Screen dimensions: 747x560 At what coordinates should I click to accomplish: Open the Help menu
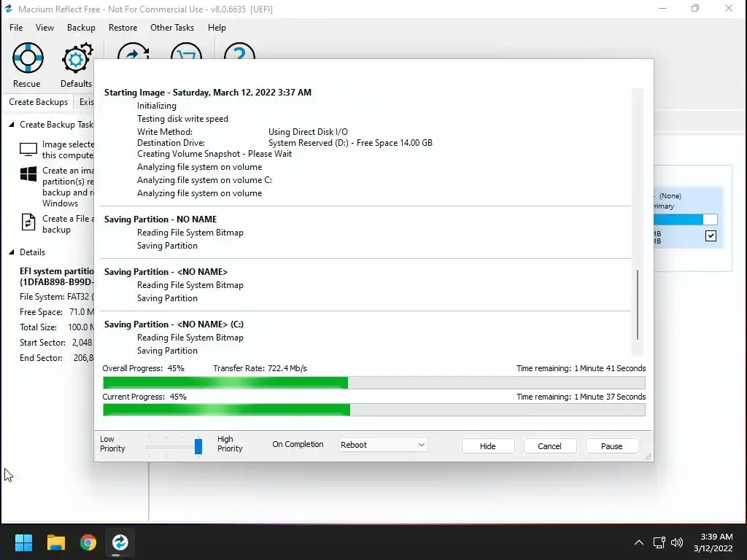coord(217,28)
